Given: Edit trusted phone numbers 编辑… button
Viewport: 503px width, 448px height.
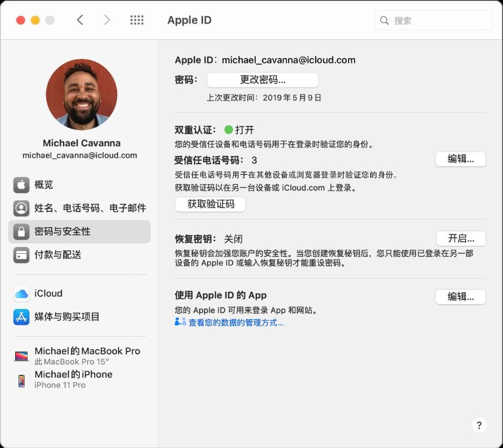Looking at the screenshot, I should (460, 159).
